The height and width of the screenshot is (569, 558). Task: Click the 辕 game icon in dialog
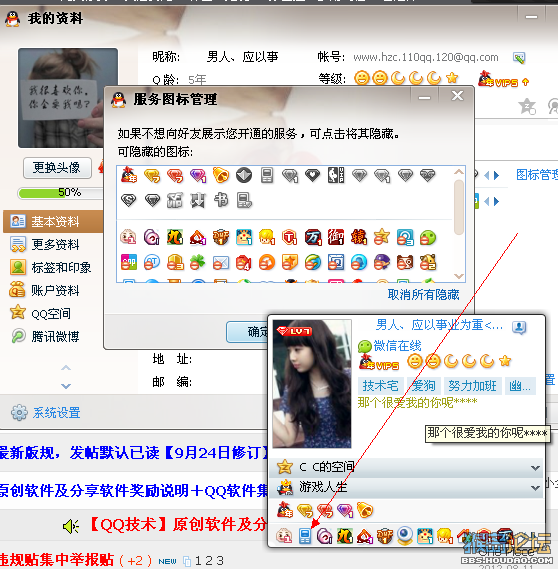359,237
